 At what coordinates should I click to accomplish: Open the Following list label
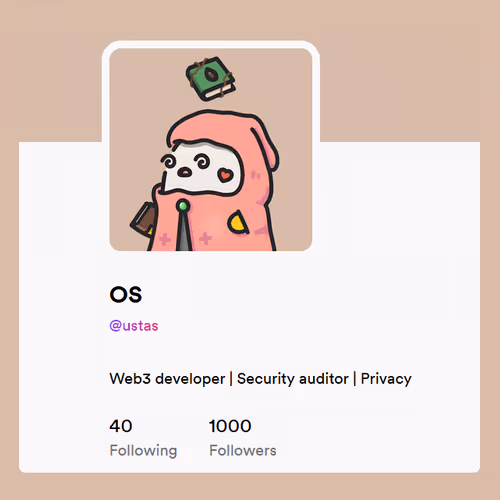click(x=143, y=451)
